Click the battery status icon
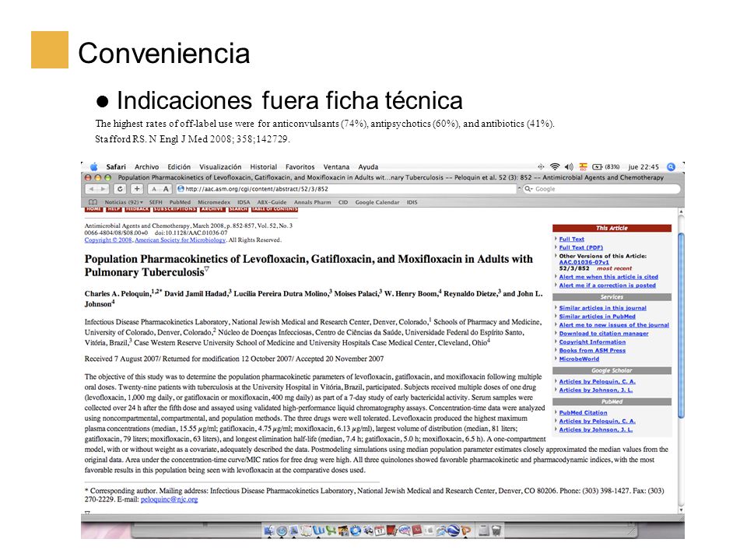The height and width of the screenshot is (560, 747). (598, 166)
